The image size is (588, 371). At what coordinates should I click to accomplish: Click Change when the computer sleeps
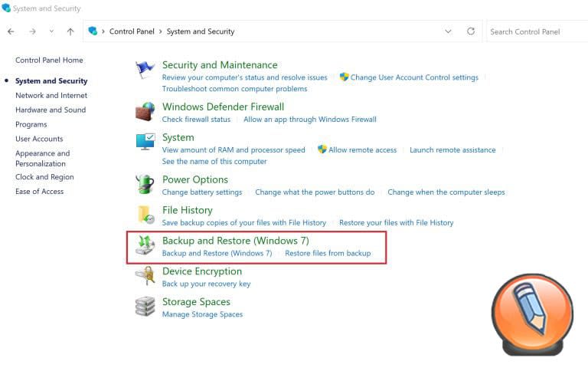point(446,192)
